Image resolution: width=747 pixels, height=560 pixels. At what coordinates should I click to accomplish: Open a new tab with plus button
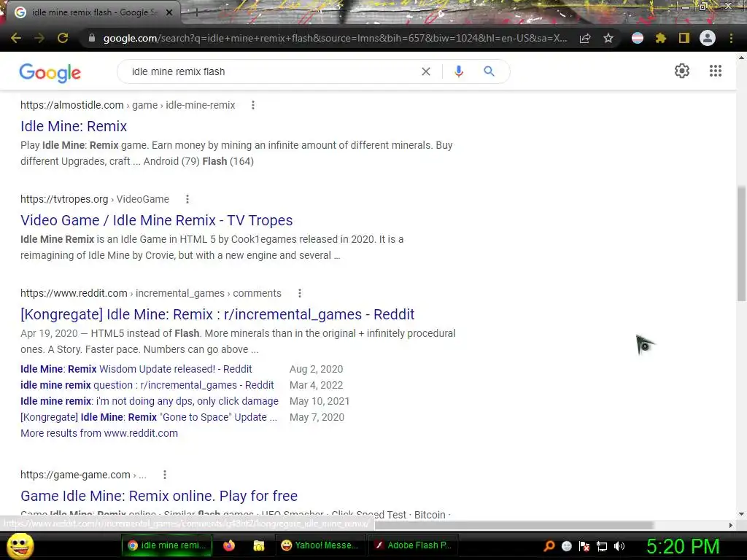coord(196,13)
